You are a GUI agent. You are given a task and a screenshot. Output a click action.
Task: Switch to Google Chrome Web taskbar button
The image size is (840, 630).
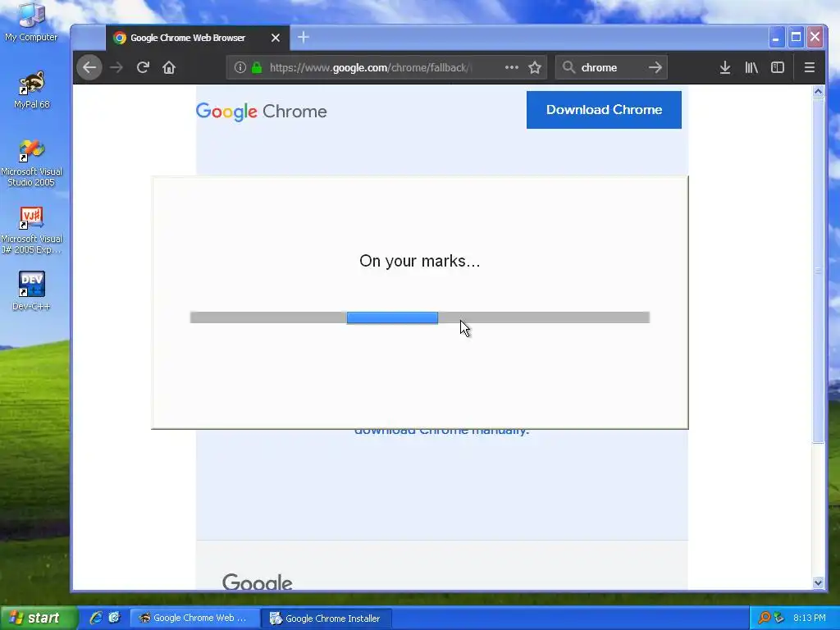point(195,619)
